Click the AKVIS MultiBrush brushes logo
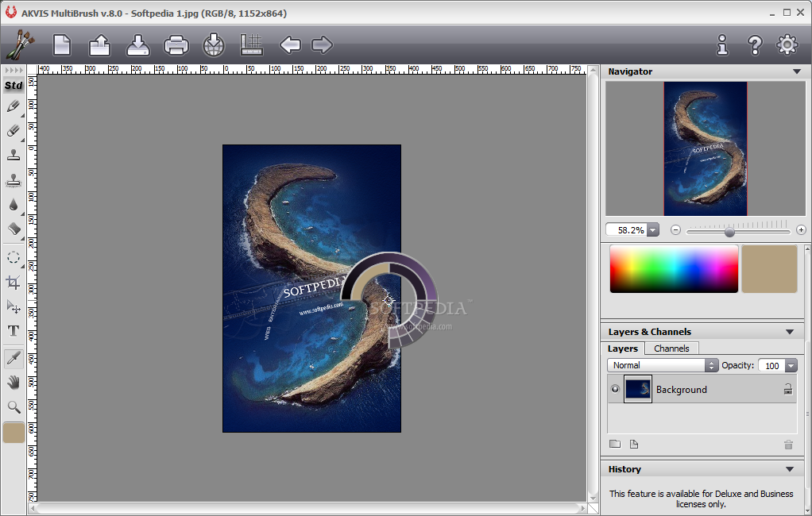 21,44
